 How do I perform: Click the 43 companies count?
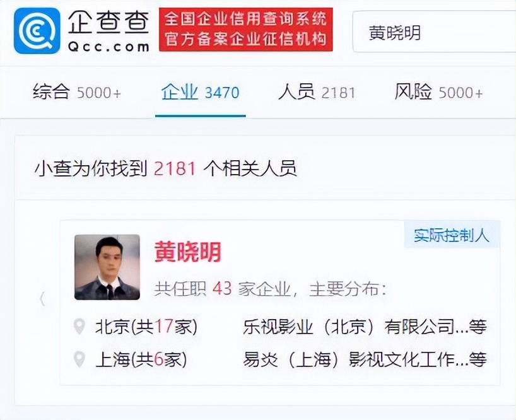222,289
